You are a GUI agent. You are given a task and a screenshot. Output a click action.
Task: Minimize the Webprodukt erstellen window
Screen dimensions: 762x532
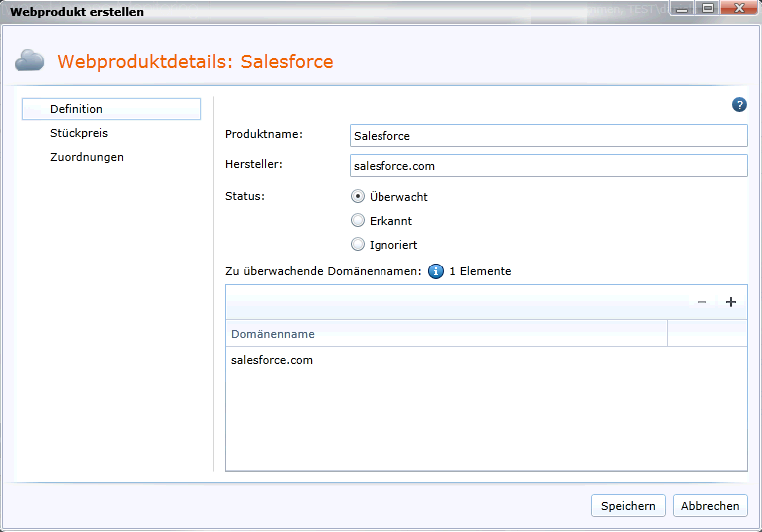click(682, 8)
